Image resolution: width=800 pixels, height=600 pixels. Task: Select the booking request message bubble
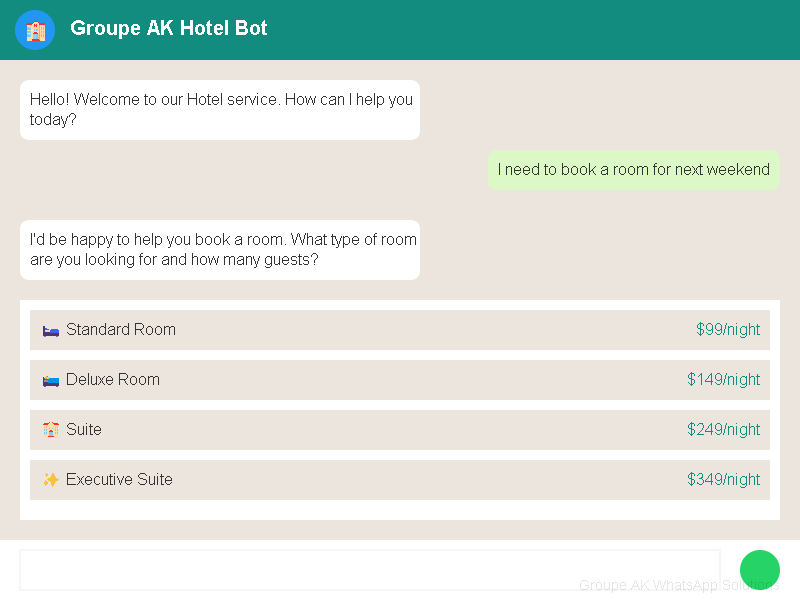pyautogui.click(x=633, y=169)
